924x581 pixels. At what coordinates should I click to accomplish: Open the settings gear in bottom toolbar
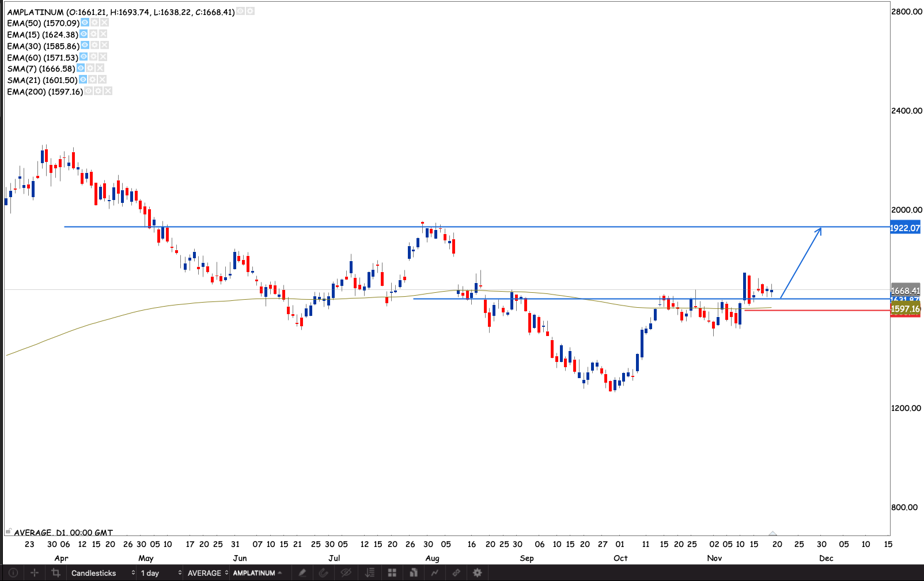477,573
